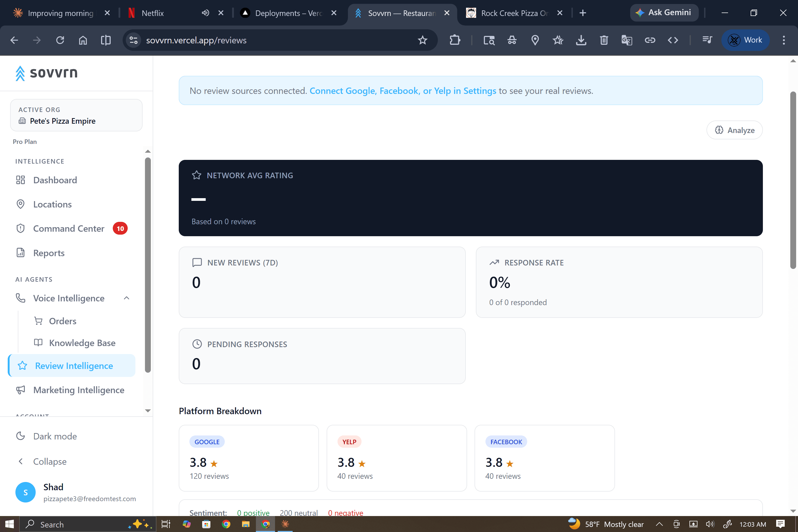Viewport: 798px width, 532px height.
Task: Bookmark the current page with the star
Action: tap(422, 40)
